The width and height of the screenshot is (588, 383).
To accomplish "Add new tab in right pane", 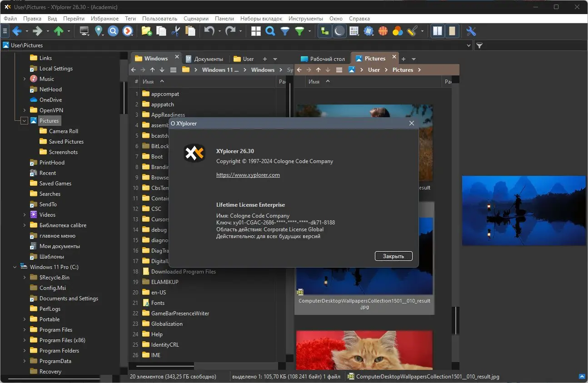I will (x=403, y=59).
